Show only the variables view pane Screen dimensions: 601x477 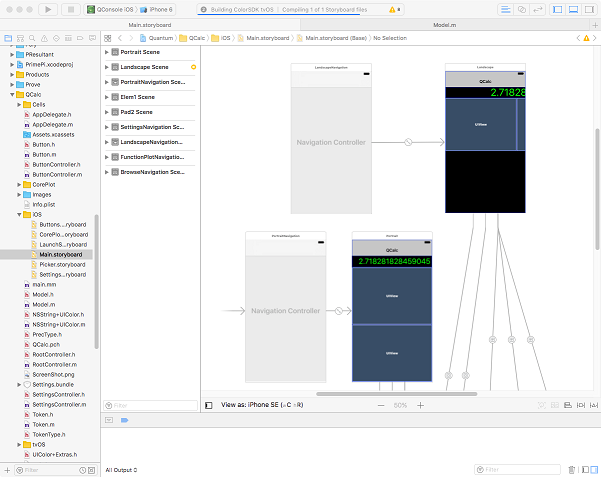coord(585,470)
